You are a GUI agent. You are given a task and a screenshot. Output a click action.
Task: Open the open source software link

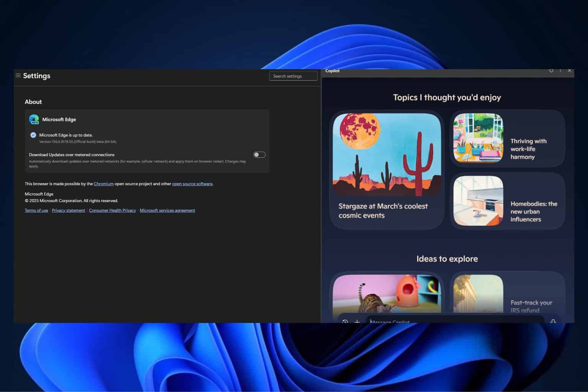[192, 184]
